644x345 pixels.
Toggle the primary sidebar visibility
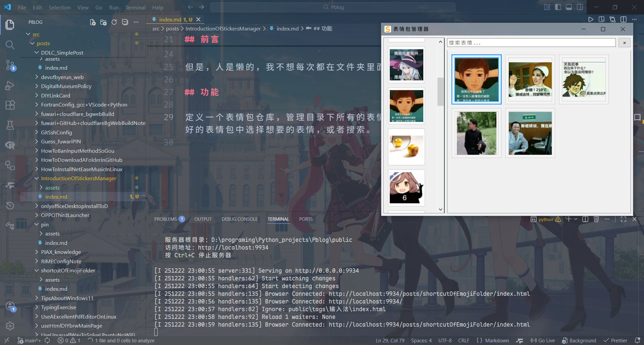pyautogui.click(x=558, y=7)
